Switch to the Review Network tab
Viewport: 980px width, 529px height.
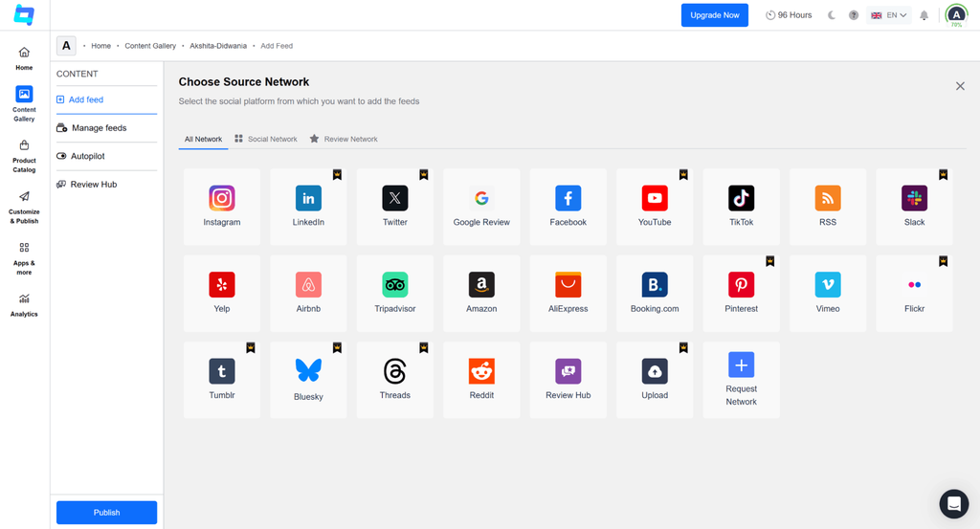pyautogui.click(x=344, y=140)
